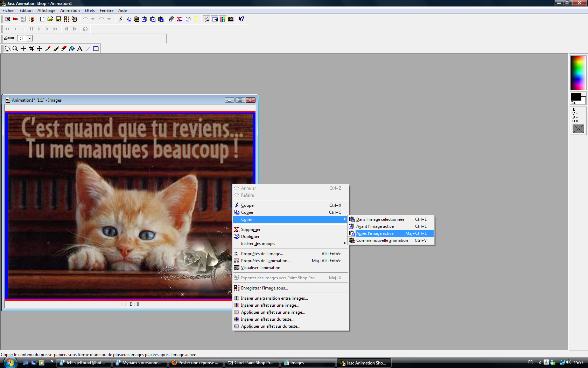Open the Zoom 1:1 combo box
Viewport: 588px width, 368px height.
[x=25, y=38]
